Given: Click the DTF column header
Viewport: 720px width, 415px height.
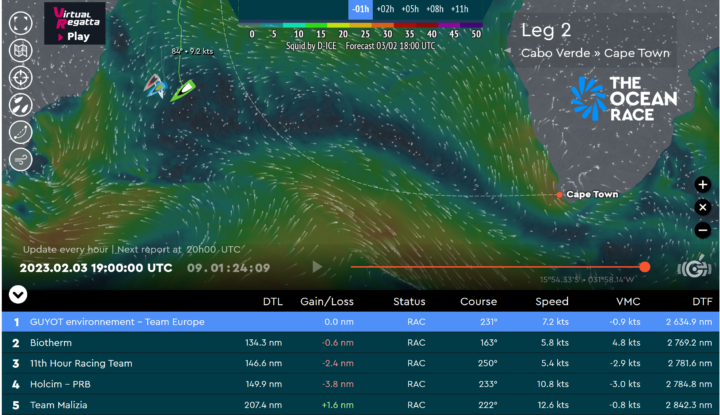Looking at the screenshot, I should [x=702, y=302].
